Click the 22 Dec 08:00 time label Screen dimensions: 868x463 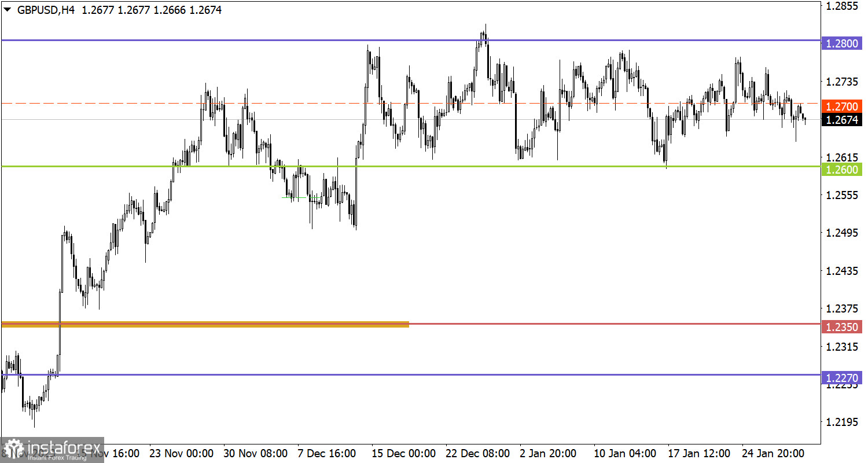pyautogui.click(x=478, y=453)
